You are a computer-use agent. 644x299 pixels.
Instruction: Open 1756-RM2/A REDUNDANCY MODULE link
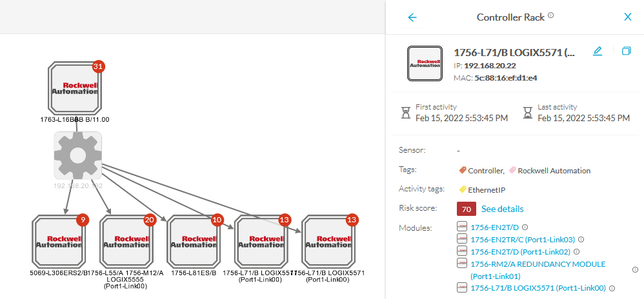[538, 270]
